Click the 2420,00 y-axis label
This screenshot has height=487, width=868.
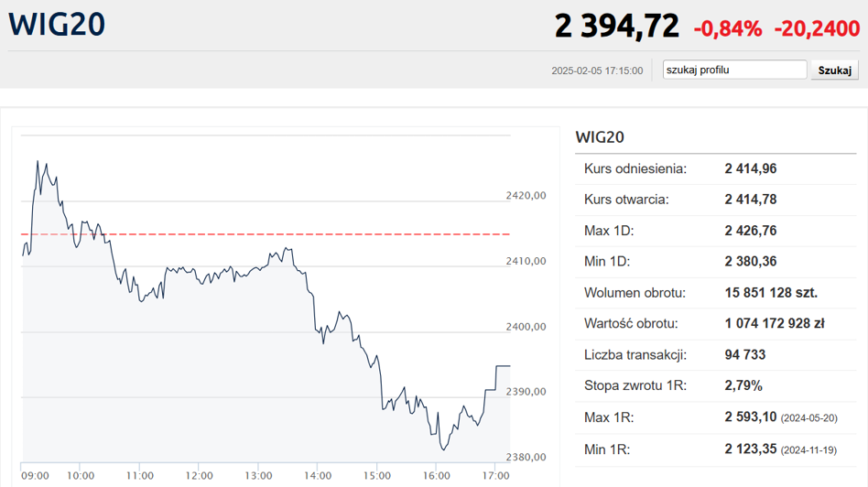pyautogui.click(x=526, y=195)
